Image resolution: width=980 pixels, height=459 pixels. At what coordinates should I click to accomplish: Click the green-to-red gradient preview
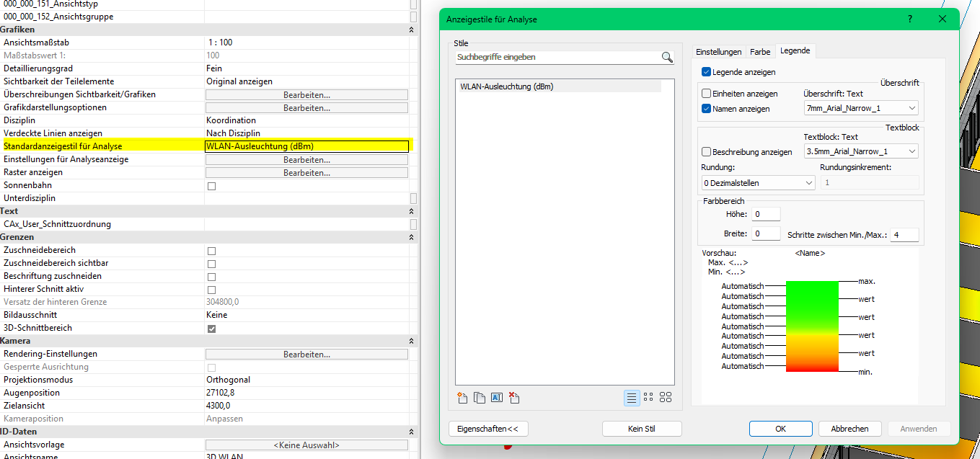point(812,326)
